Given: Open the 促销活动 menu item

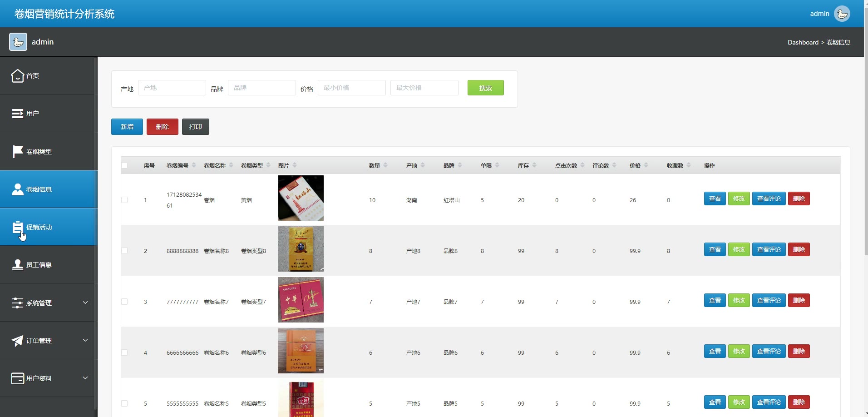Looking at the screenshot, I should (49, 227).
